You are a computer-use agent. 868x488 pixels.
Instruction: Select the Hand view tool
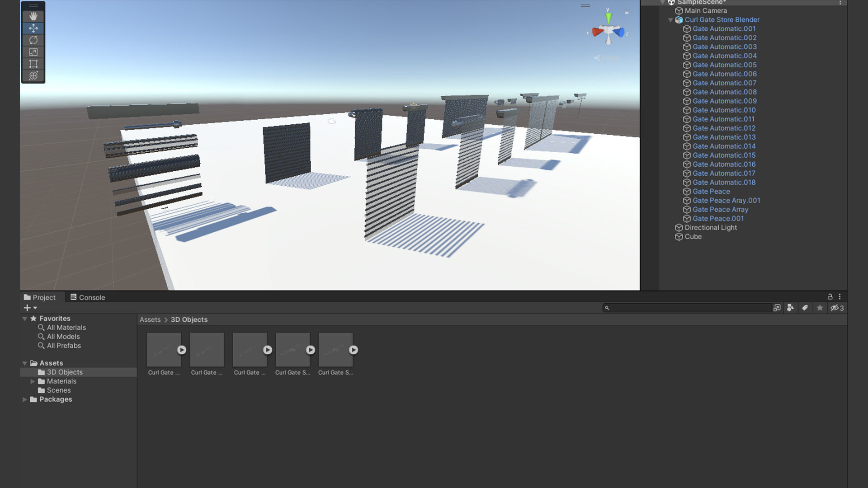pyautogui.click(x=33, y=16)
